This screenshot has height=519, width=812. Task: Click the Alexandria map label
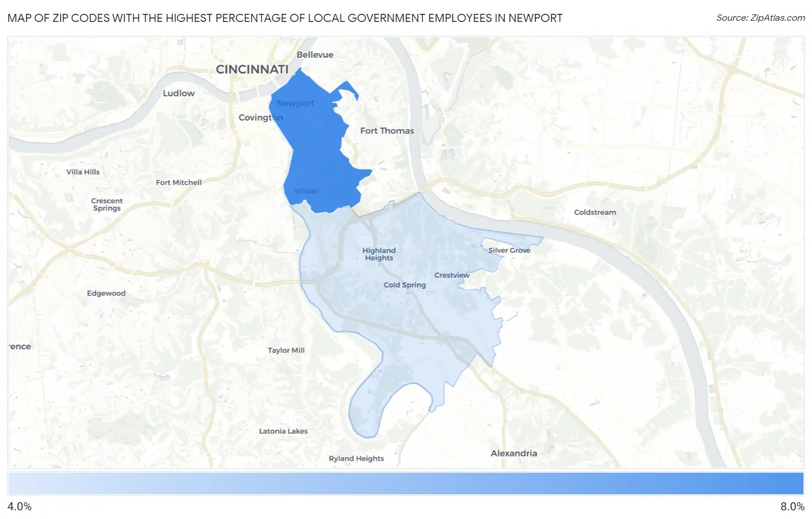click(514, 453)
